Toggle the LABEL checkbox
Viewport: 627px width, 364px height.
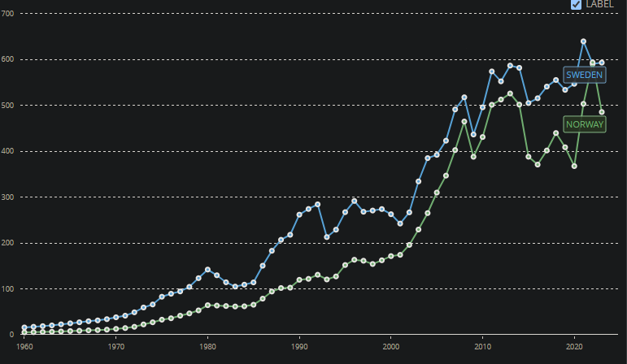[x=576, y=4]
